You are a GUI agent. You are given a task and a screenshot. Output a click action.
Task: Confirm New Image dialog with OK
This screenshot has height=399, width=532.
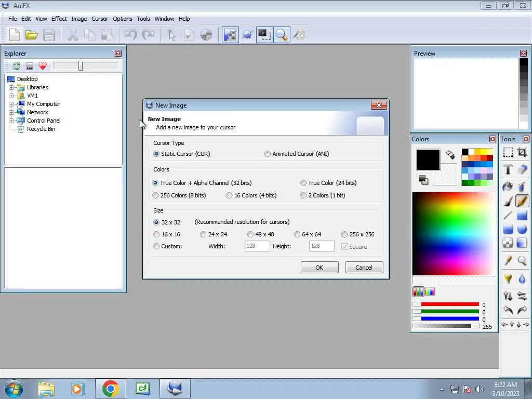(x=320, y=268)
